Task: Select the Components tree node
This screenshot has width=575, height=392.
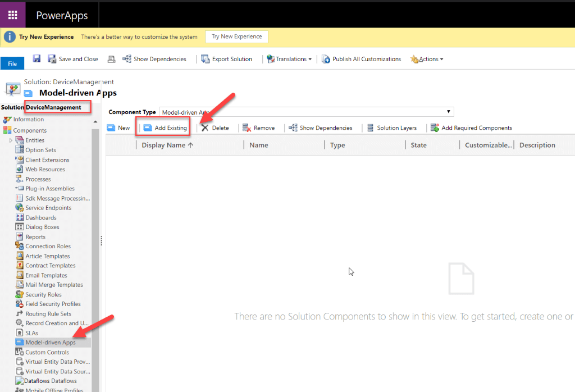Action: click(x=30, y=130)
